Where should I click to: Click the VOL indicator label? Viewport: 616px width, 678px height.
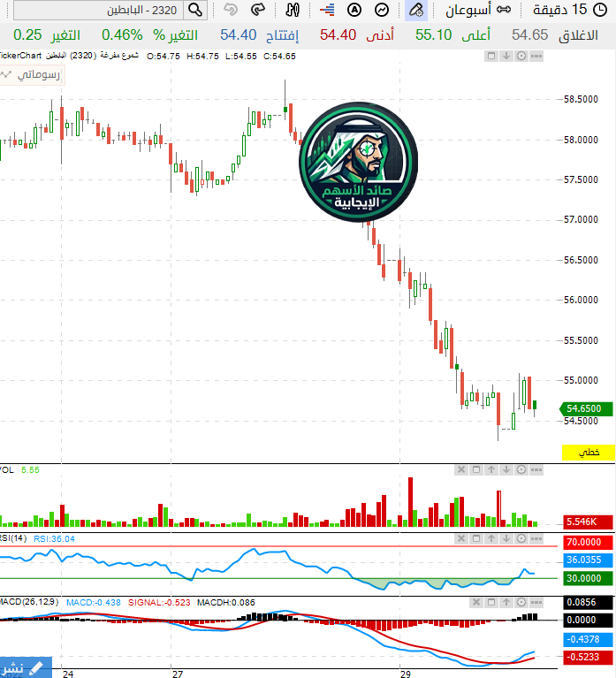point(6,470)
